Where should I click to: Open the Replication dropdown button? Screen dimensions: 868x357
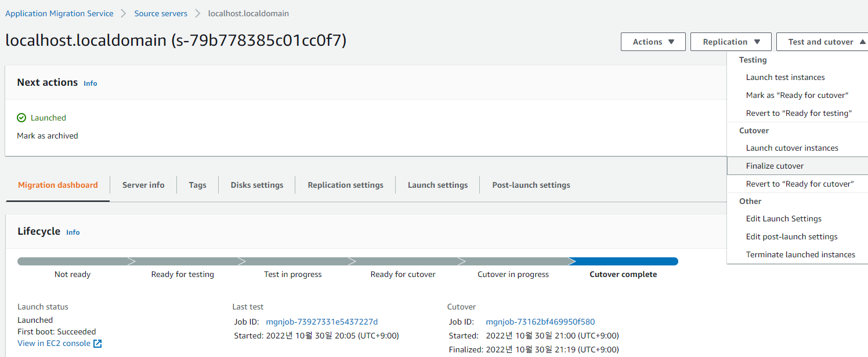click(x=731, y=42)
